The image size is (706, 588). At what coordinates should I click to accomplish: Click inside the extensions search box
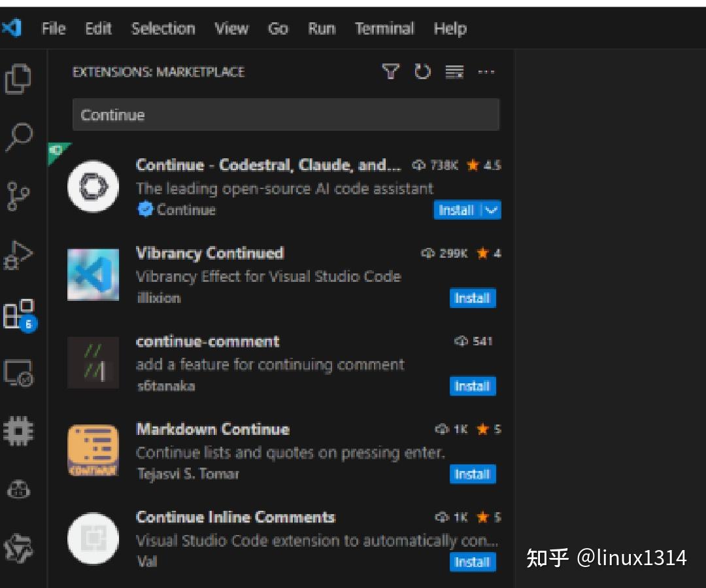286,114
